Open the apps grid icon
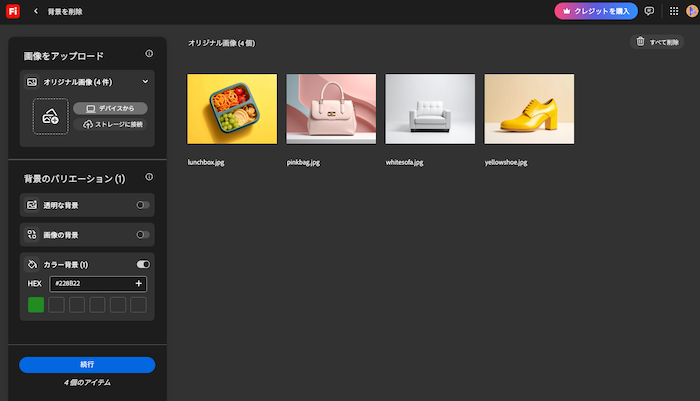Viewport: 700px width, 401px height. tap(672, 11)
